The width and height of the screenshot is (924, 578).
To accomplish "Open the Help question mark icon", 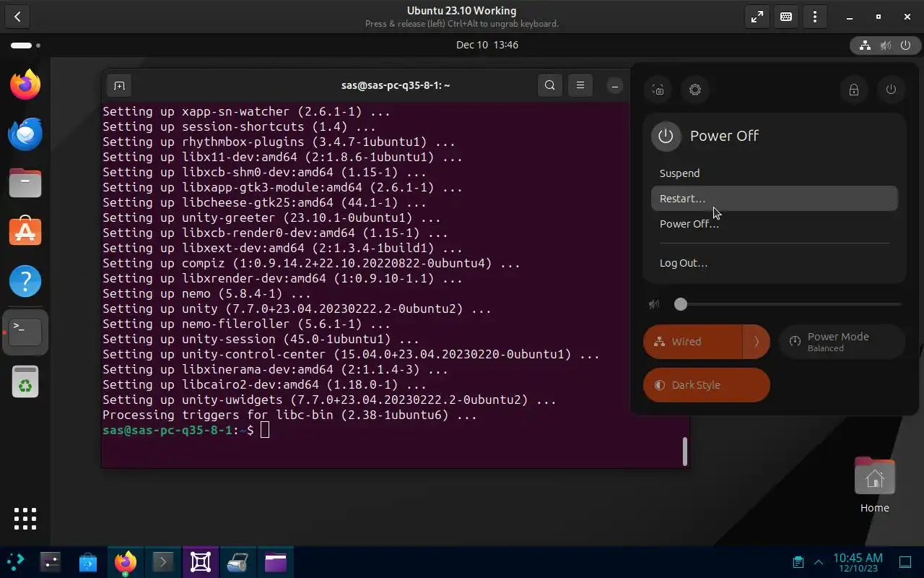I will point(25,280).
